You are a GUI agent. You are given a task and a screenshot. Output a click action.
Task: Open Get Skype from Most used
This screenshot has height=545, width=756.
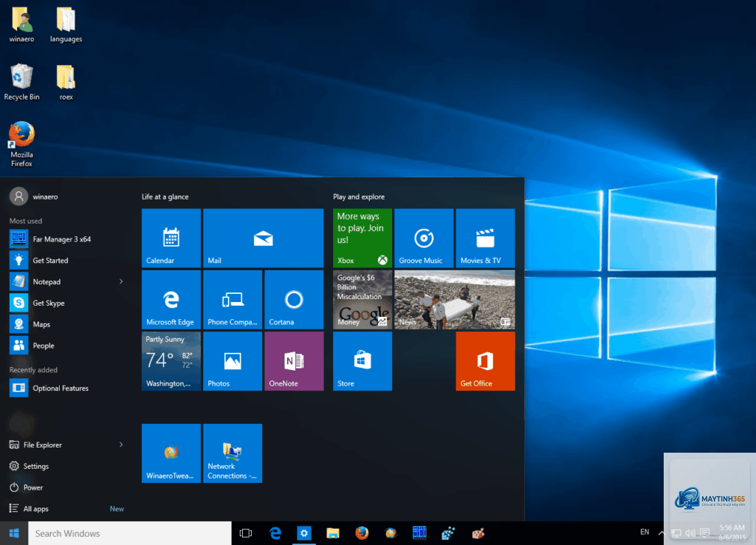coord(66,303)
